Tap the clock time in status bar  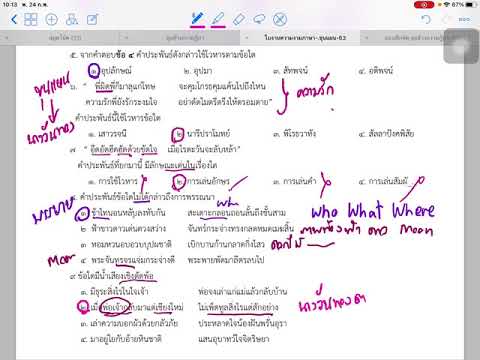(x=10, y=5)
